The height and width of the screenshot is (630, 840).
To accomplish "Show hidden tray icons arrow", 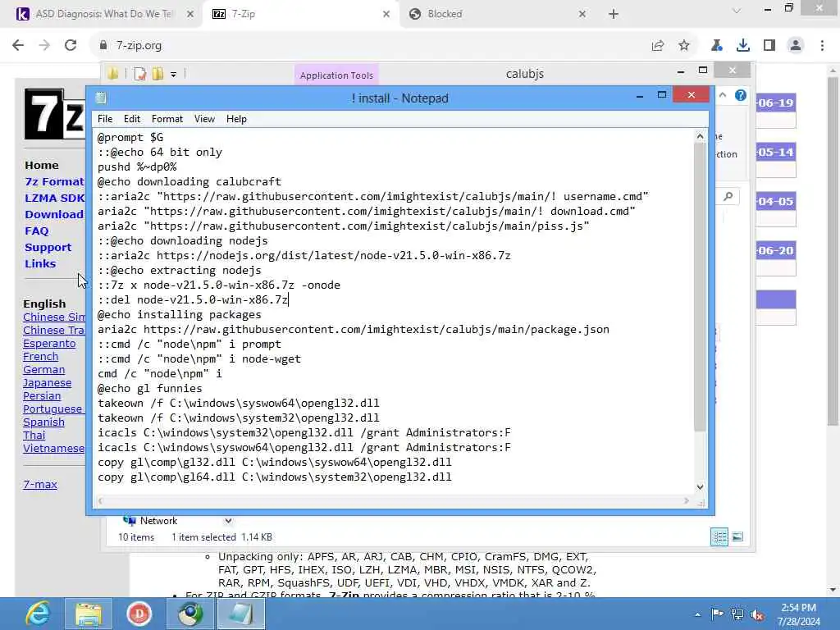I will click(697, 614).
